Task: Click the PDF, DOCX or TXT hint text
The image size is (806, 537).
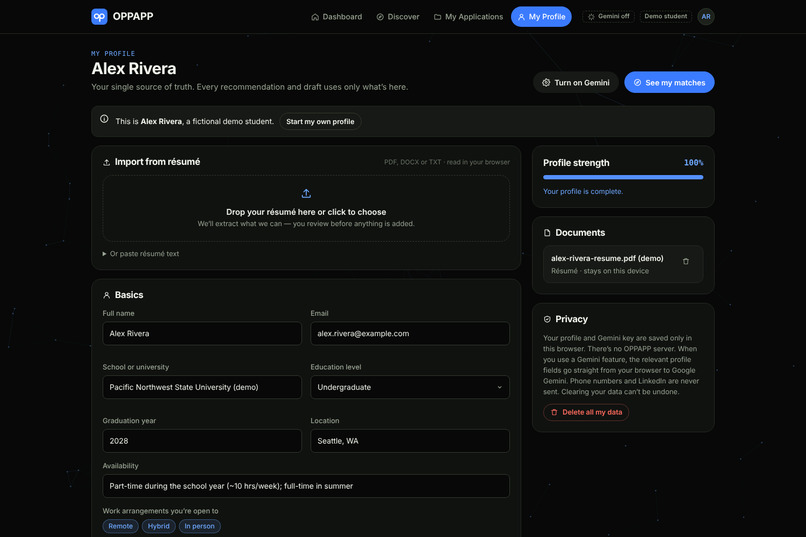Action: 447,162
